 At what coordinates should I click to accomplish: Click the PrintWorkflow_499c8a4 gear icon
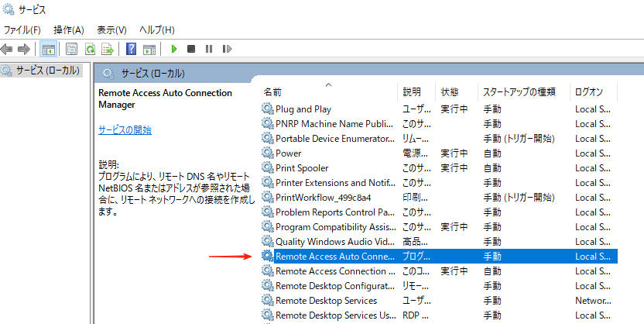[267, 198]
